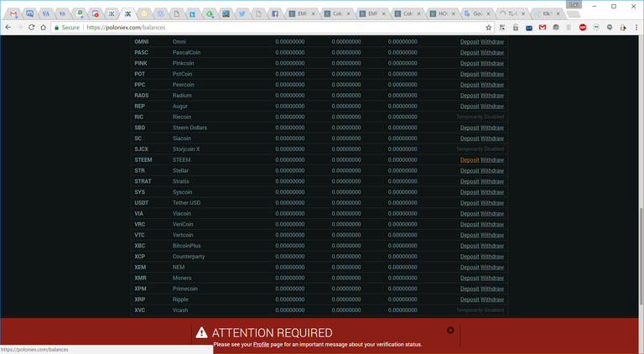Click Deposit for REP
Screen dimensions: 644x354
coord(470,107)
